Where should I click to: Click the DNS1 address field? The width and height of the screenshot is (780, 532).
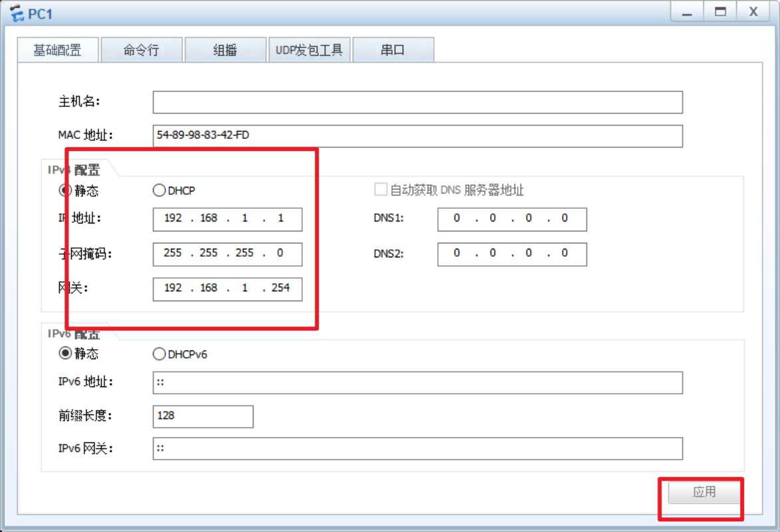coord(512,219)
